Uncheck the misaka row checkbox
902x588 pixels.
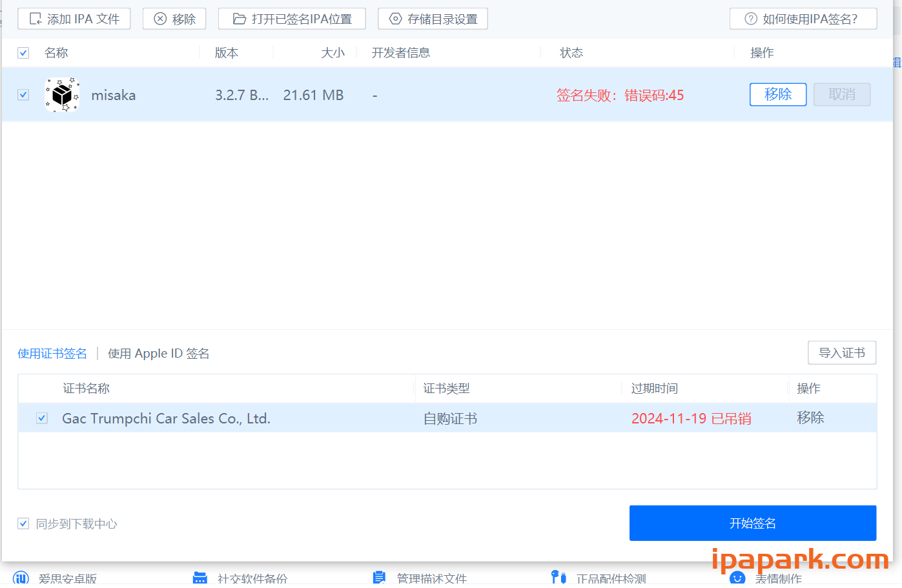23,94
